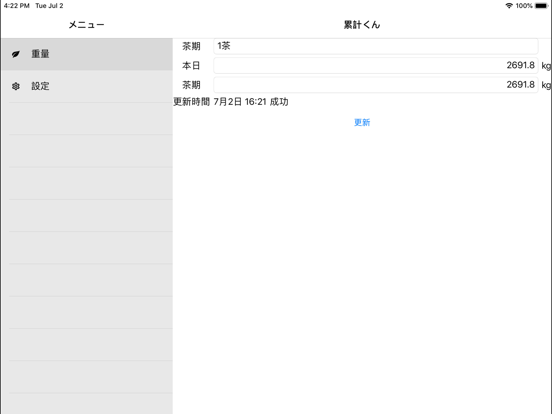The width and height of the screenshot is (552, 414).
Task: Click the メニュー header
Action: point(86,25)
